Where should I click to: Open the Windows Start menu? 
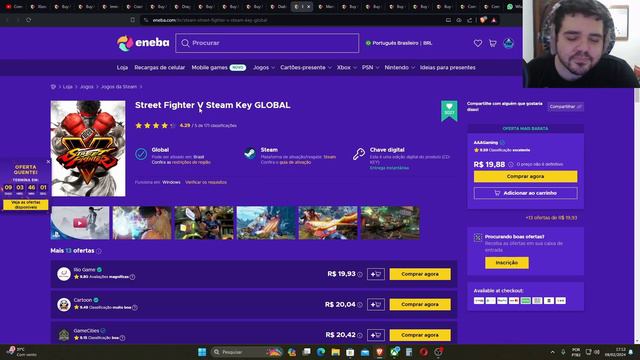pos(202,352)
